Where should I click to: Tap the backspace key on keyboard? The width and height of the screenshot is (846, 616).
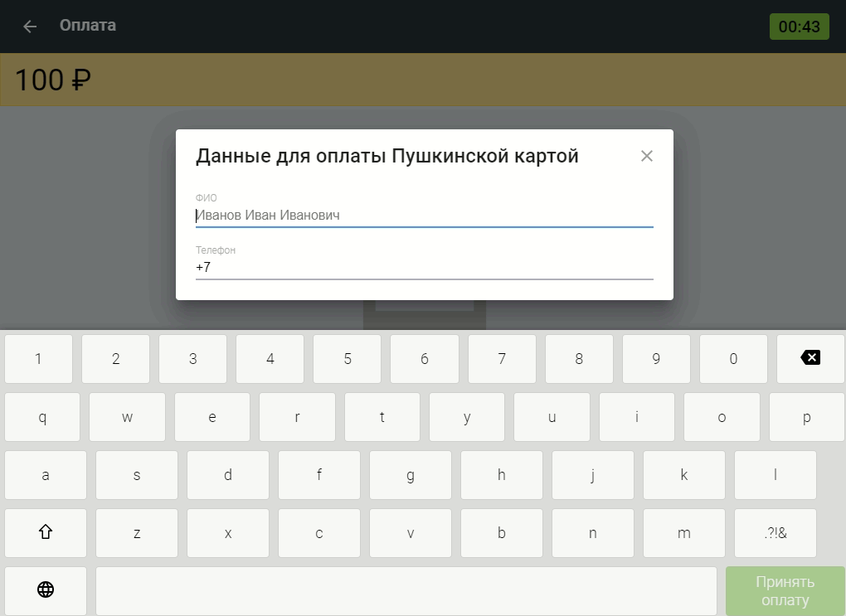[810, 359]
